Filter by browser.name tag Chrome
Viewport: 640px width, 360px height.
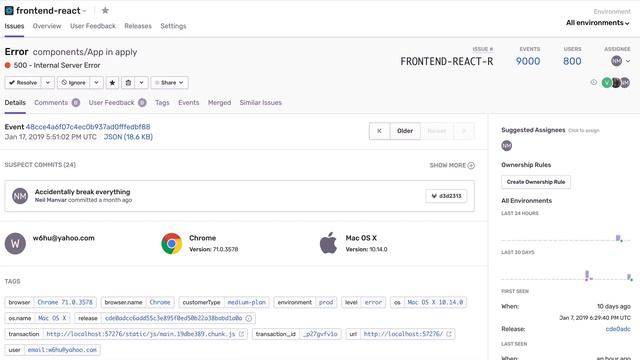(x=160, y=302)
